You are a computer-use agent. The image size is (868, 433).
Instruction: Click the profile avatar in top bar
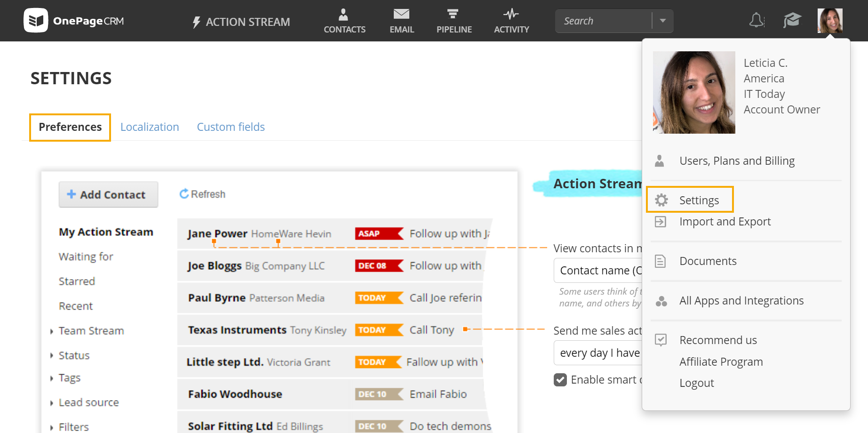coord(830,21)
